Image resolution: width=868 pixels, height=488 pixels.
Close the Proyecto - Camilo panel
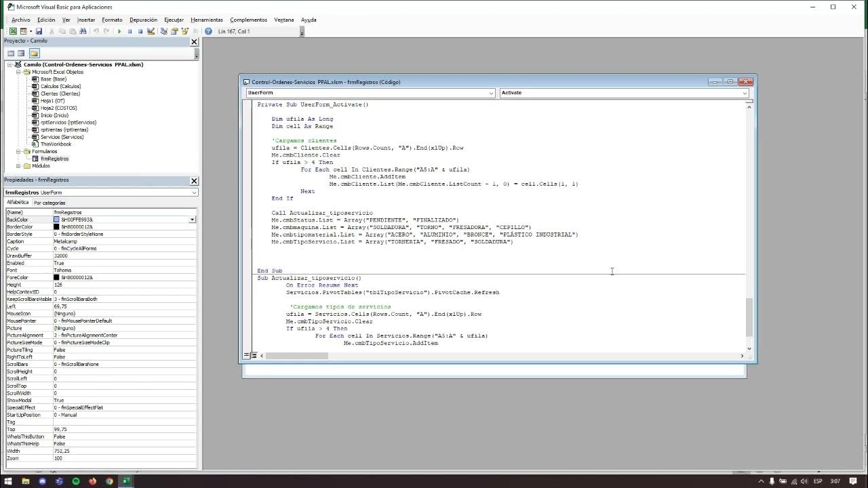[x=194, y=42]
